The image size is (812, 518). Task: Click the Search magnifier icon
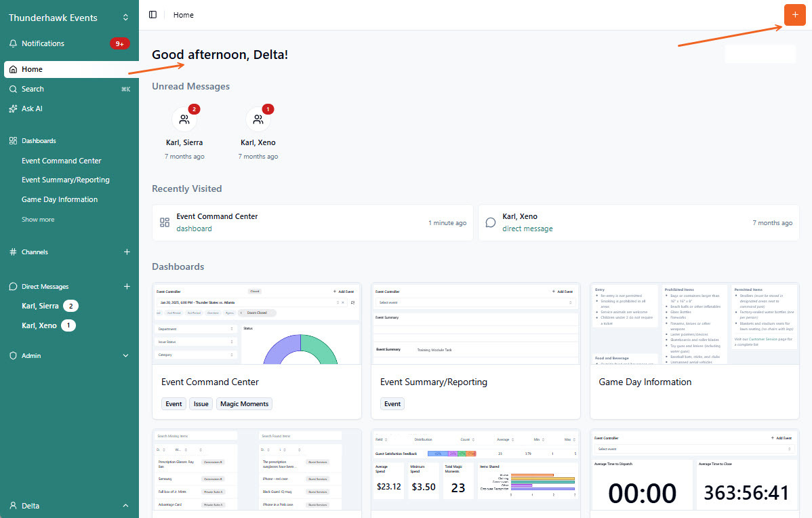tap(13, 89)
